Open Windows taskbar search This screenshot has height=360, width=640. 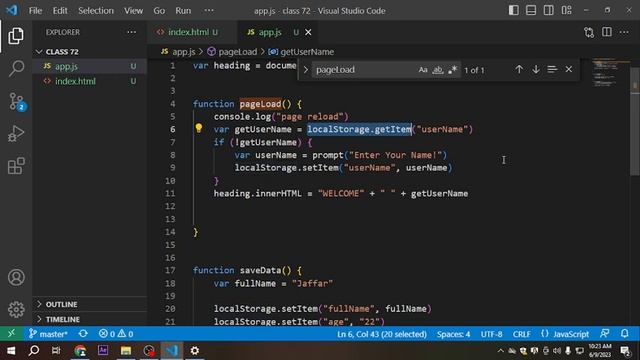(34, 350)
